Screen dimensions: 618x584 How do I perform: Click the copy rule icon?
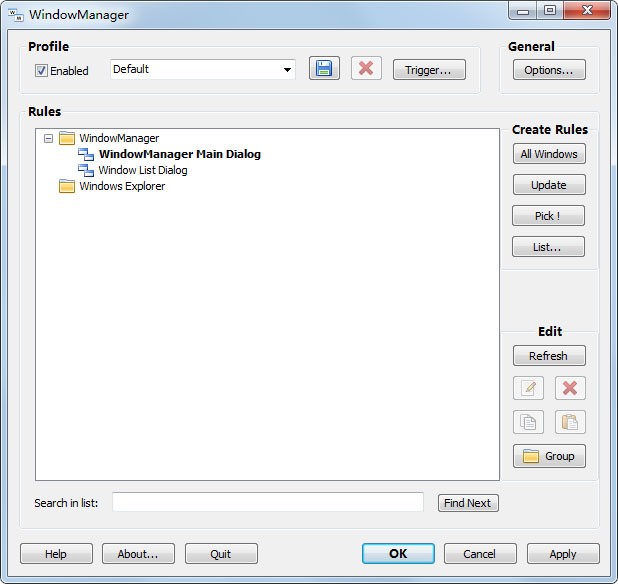point(529,422)
